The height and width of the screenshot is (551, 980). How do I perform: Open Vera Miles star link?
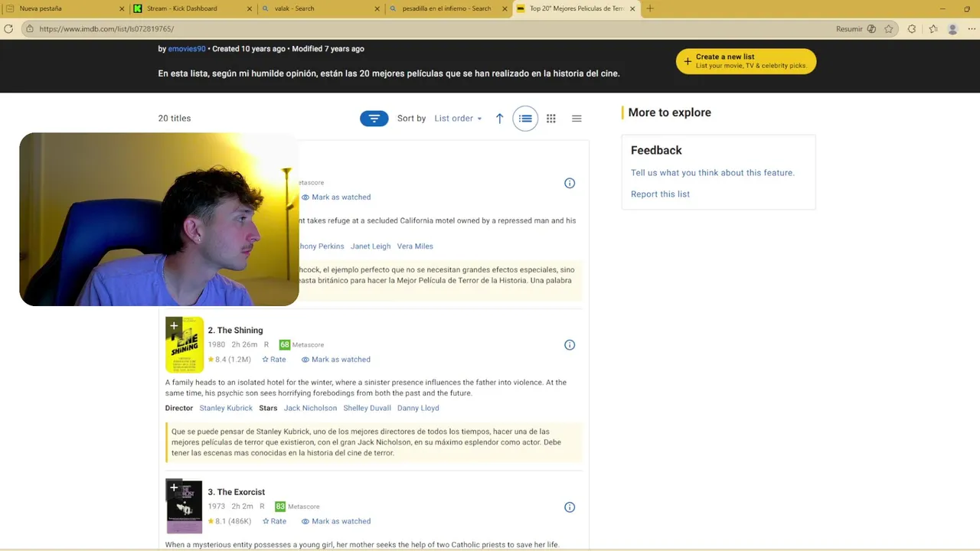click(415, 246)
